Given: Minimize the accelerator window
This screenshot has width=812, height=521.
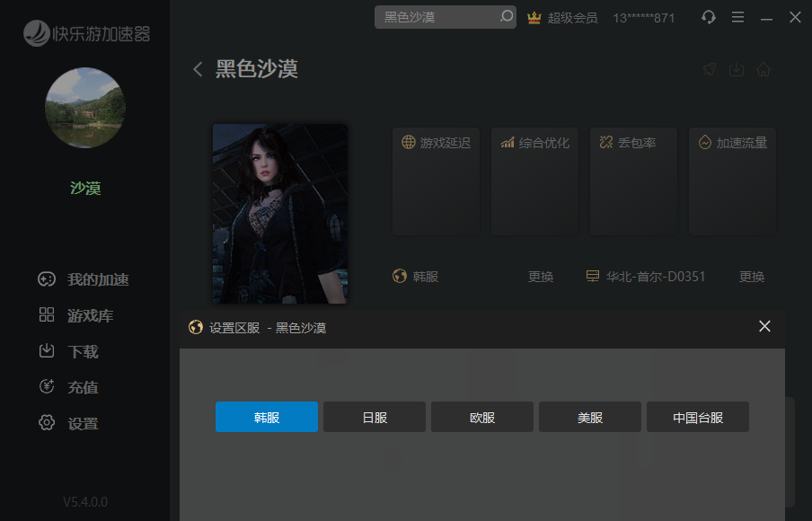Looking at the screenshot, I should click(x=766, y=19).
